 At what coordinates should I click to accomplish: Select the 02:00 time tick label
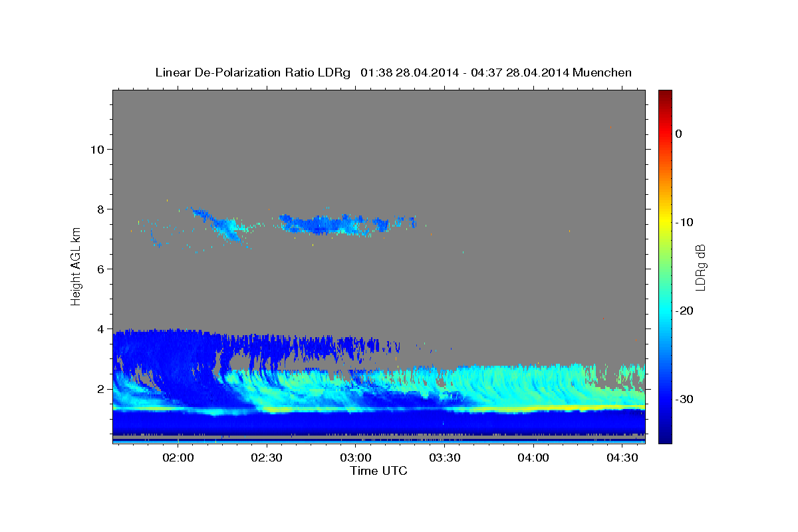(x=178, y=458)
